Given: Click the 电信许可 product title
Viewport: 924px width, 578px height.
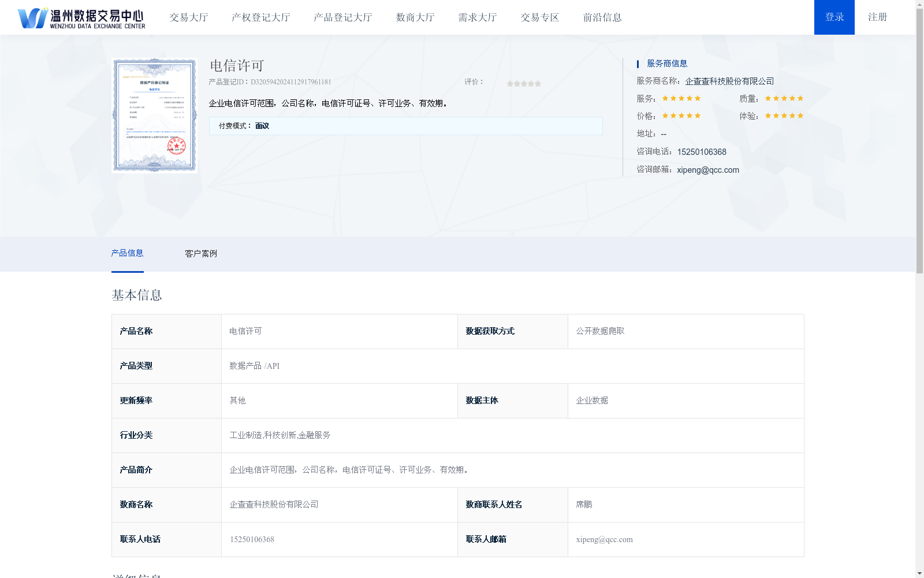Looking at the screenshot, I should click(x=237, y=66).
